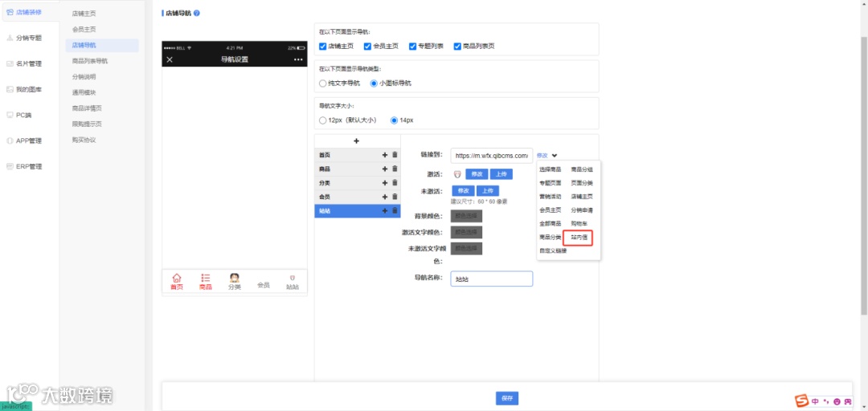The image size is (868, 411).
Task: Click 修改 button in the 未激活 row
Action: tap(463, 191)
